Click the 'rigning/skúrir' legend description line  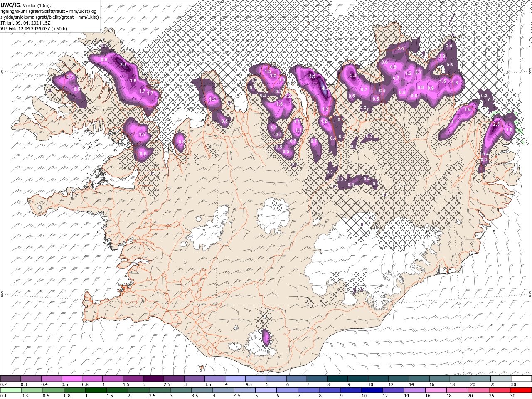[49, 11]
